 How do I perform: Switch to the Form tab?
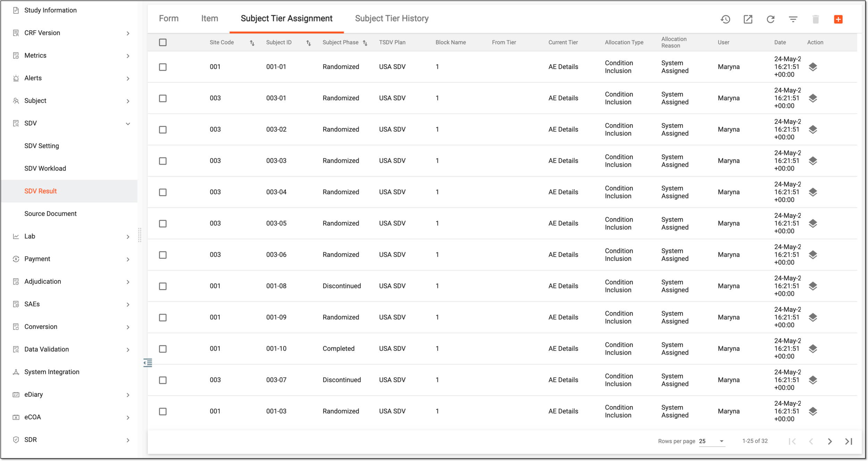coord(169,18)
